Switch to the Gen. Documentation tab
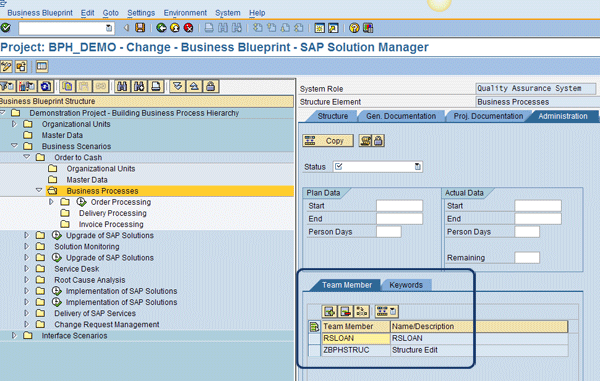This screenshot has height=381, width=600. click(401, 116)
